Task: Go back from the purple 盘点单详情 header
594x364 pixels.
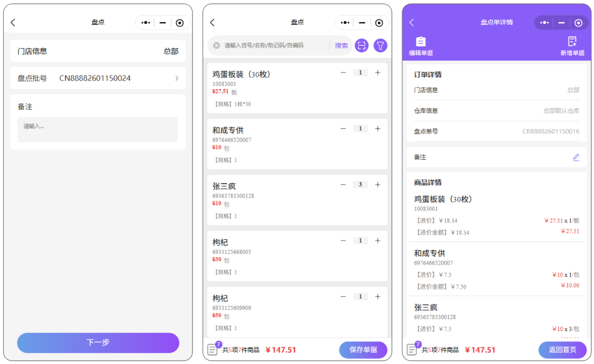Action: [412, 23]
